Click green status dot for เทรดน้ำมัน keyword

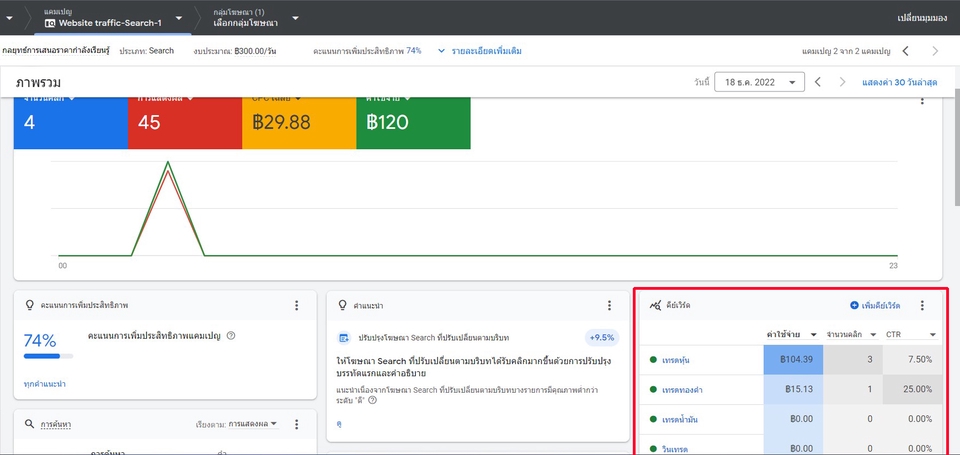tap(653, 419)
